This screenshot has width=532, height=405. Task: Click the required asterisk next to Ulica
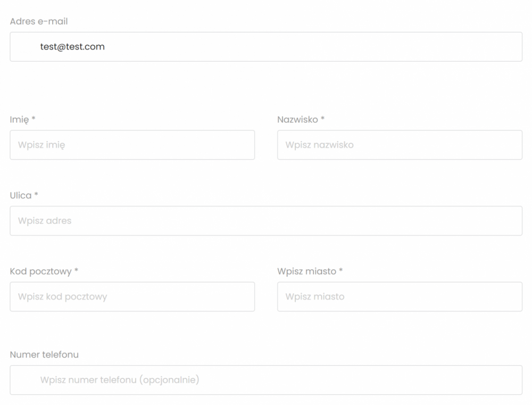point(36,195)
